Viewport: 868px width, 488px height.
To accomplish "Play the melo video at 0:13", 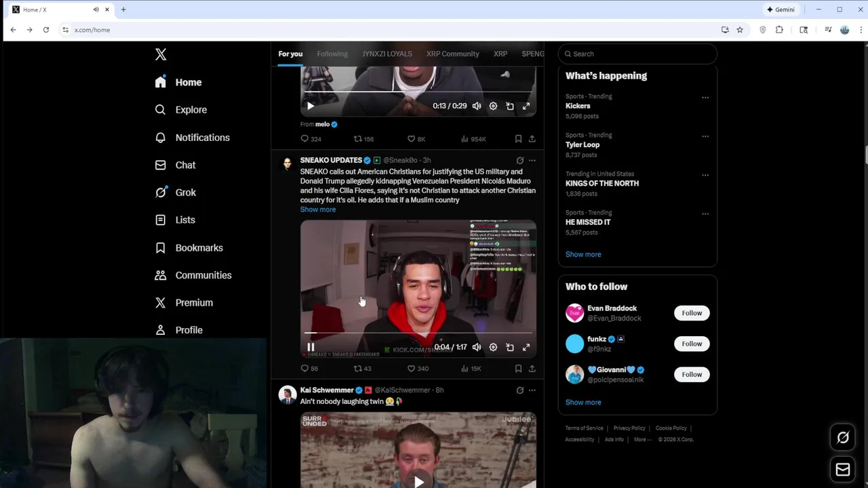I will click(x=311, y=106).
